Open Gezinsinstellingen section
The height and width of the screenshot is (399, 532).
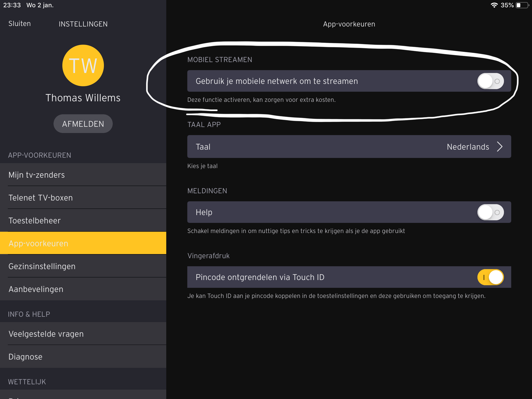tap(42, 266)
